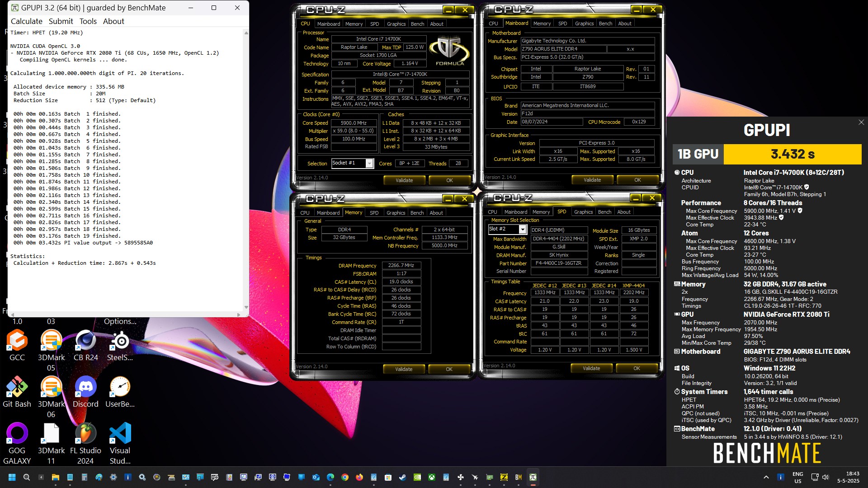Open the CB R24 desktop shortcut
The image size is (868, 488).
point(85,346)
